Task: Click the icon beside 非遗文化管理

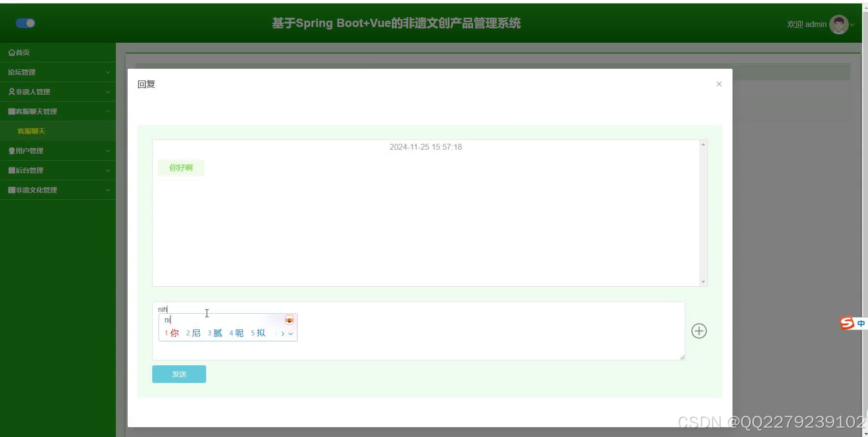Action: pyautogui.click(x=11, y=190)
